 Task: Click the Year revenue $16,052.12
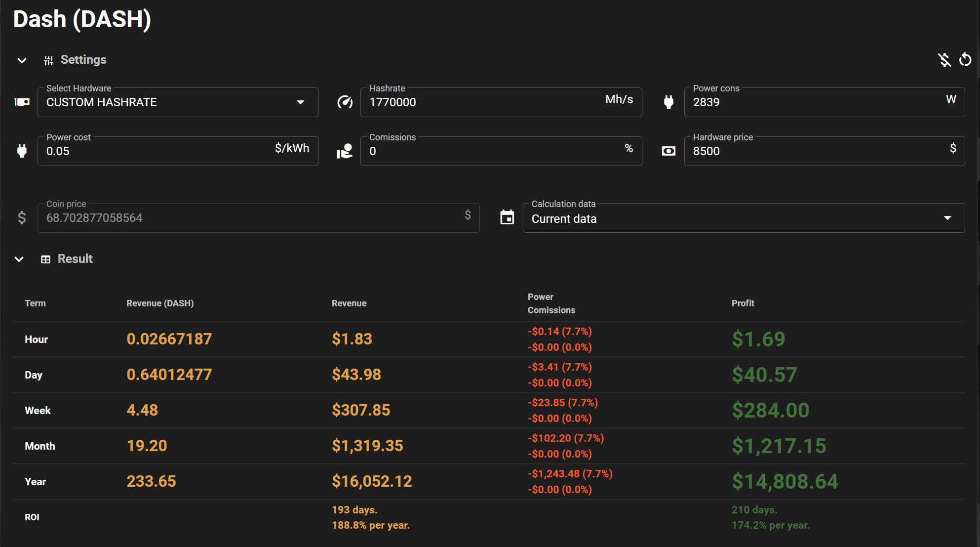point(372,481)
